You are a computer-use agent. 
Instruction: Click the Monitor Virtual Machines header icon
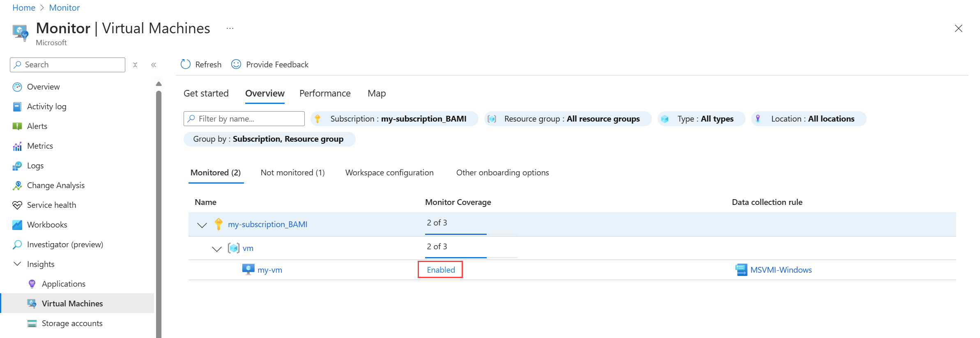pos(20,32)
